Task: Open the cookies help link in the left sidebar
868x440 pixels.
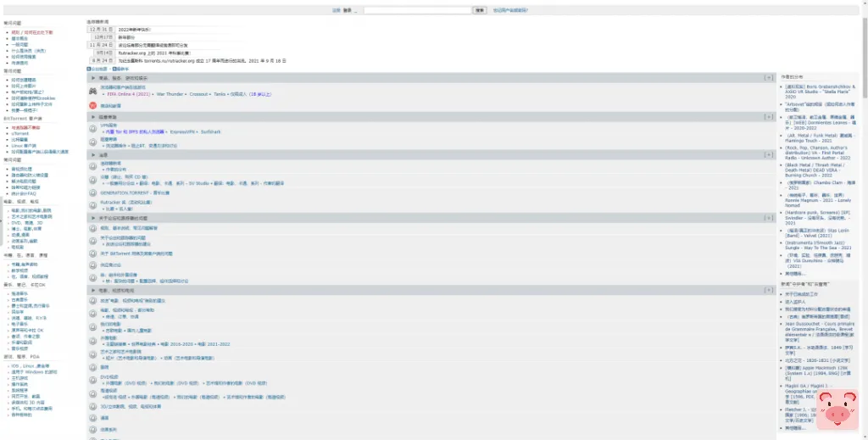Action: click(33, 98)
